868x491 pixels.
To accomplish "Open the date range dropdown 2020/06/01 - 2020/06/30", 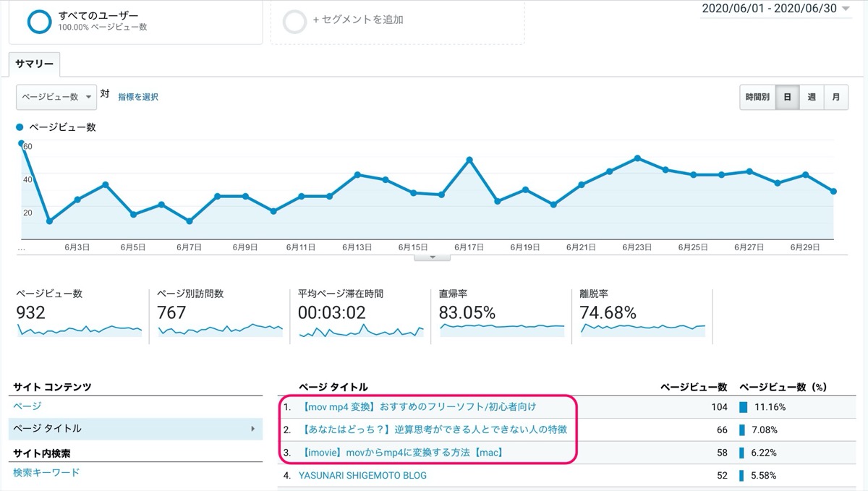I will click(775, 9).
